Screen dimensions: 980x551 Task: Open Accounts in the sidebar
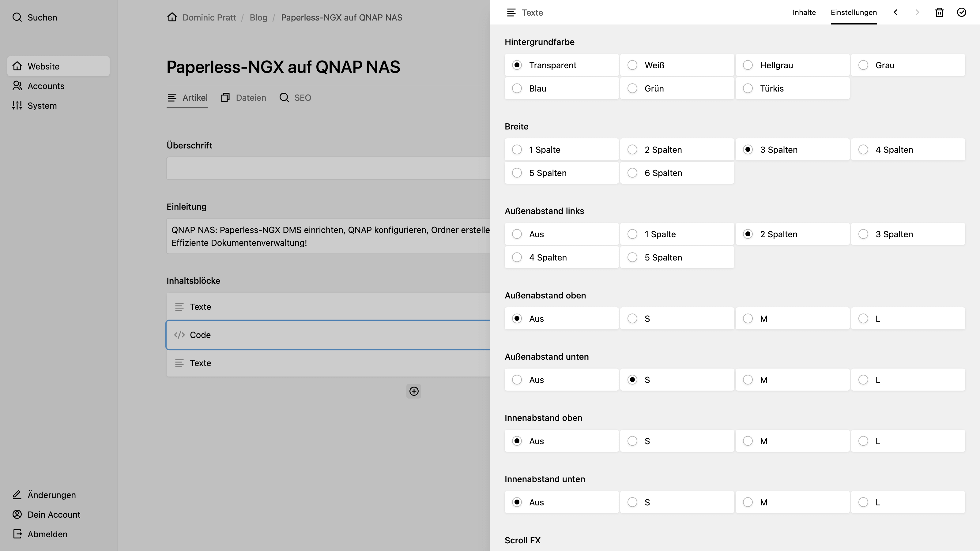[58, 86]
